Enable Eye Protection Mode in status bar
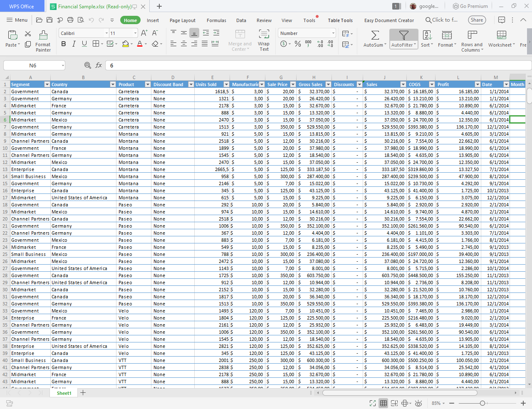The height and width of the screenshot is (409, 532). 418,403
